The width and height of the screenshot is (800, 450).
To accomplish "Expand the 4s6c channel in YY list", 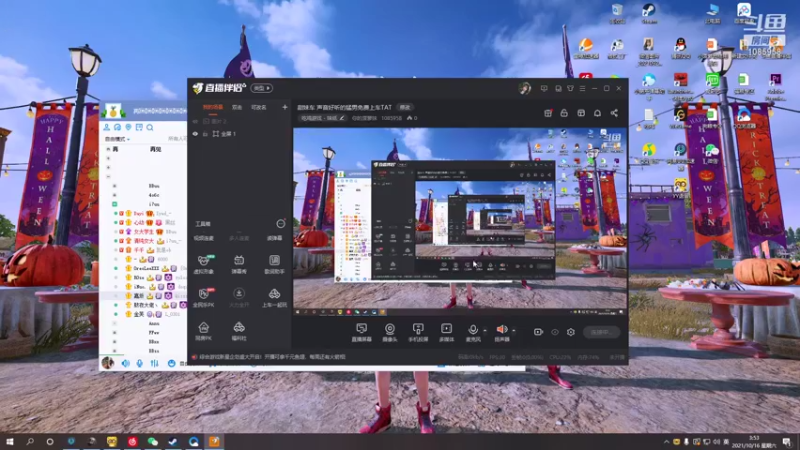I will point(115,195).
